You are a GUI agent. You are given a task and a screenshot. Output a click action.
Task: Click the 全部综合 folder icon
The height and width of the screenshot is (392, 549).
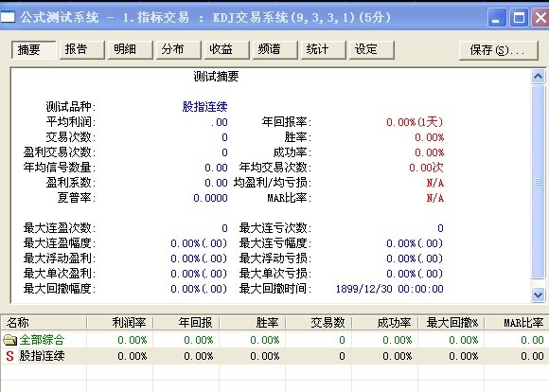pyautogui.click(x=9, y=340)
